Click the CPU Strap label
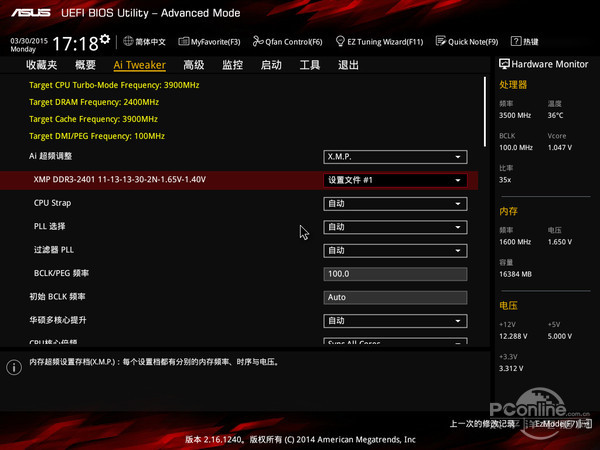Screen dimensions: 600x450 (52, 203)
